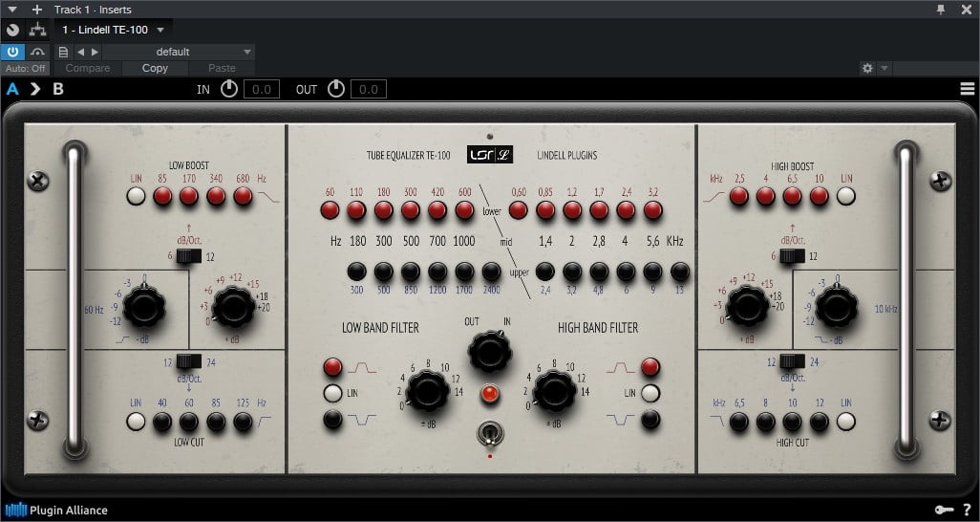Viewport: 980px width, 522px height.
Task: Open help question mark icon
Action: click(967, 511)
